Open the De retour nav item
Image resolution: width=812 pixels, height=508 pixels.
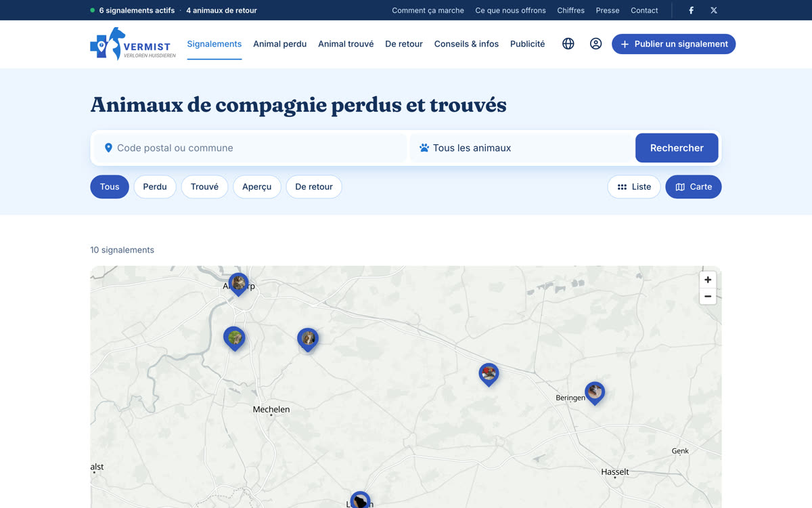coord(404,44)
